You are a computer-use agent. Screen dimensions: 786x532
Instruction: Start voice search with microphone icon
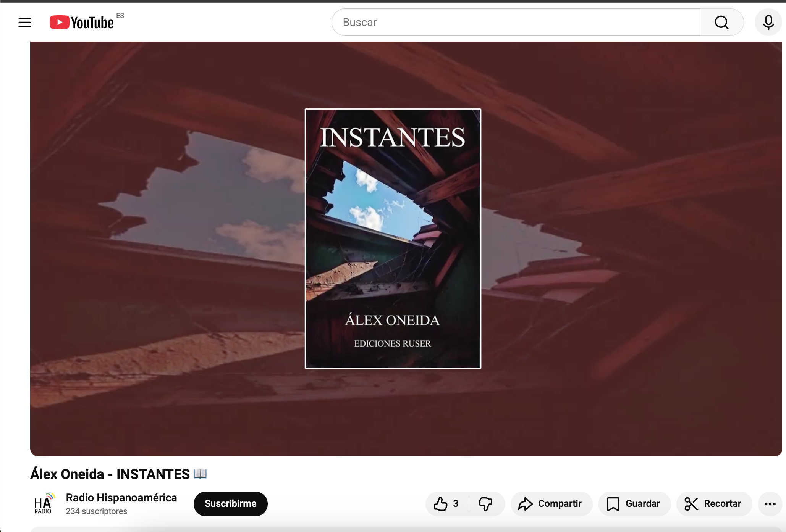coord(768,22)
